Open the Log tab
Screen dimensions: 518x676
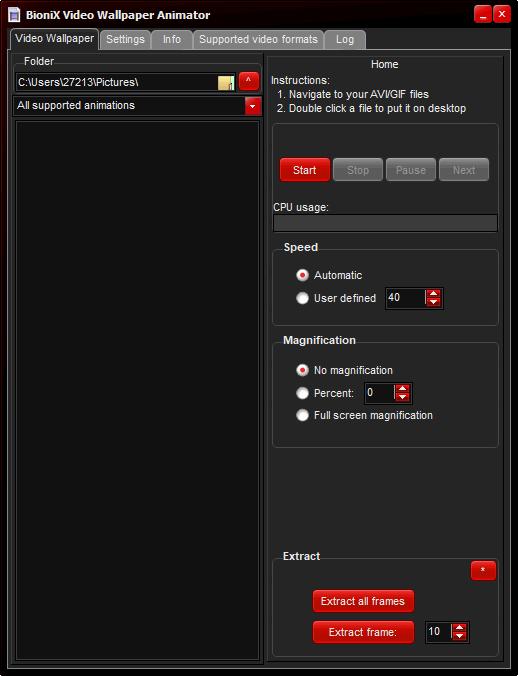345,40
